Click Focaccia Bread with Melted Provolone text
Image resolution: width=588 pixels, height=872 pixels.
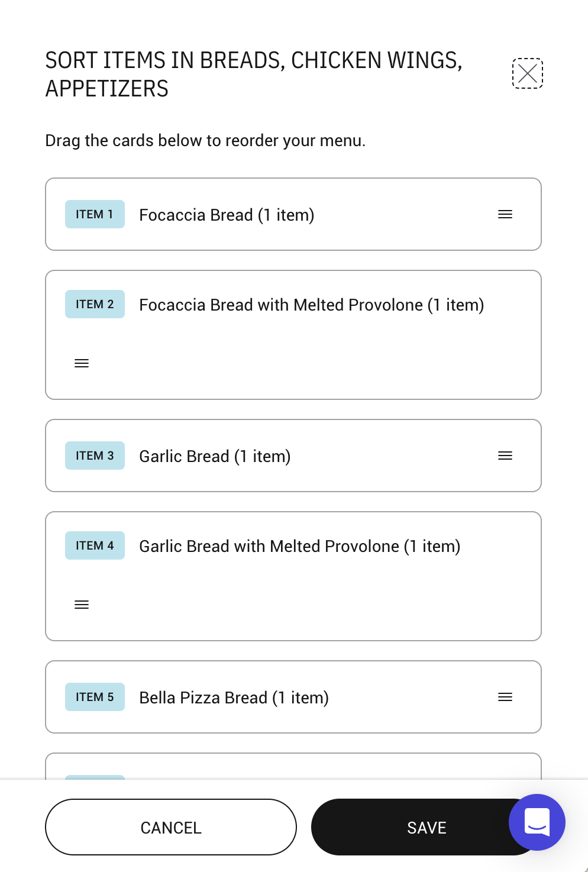311,305
